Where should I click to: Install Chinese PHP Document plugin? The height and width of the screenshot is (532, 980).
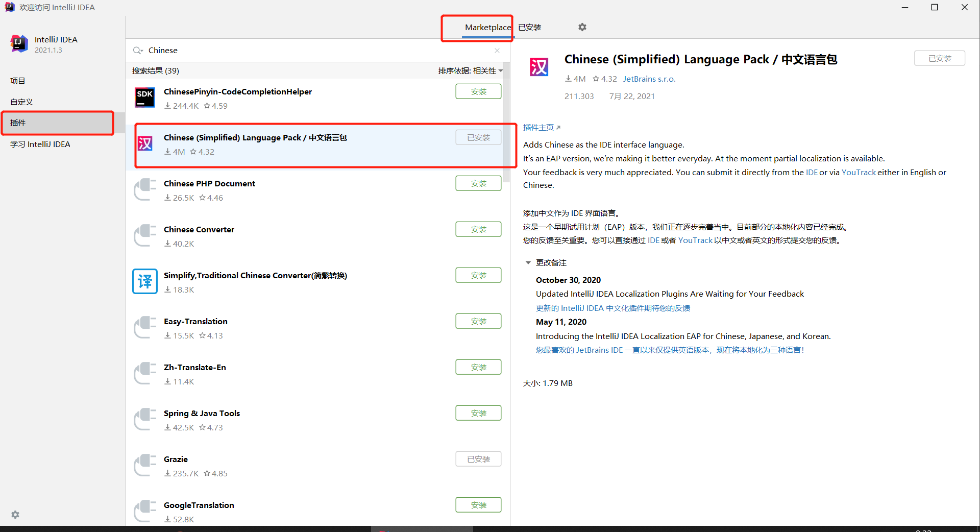(x=478, y=183)
